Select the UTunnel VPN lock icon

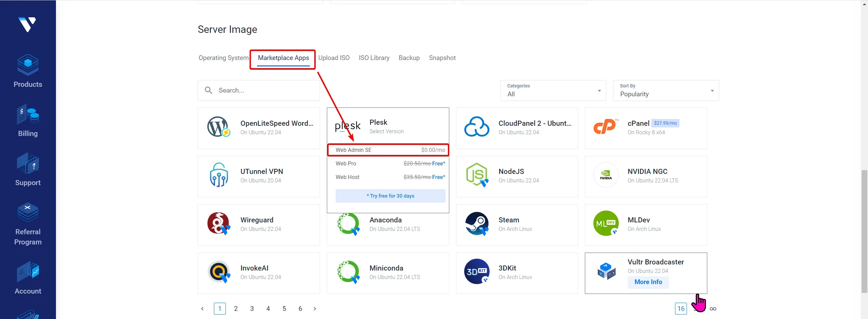[x=219, y=175]
